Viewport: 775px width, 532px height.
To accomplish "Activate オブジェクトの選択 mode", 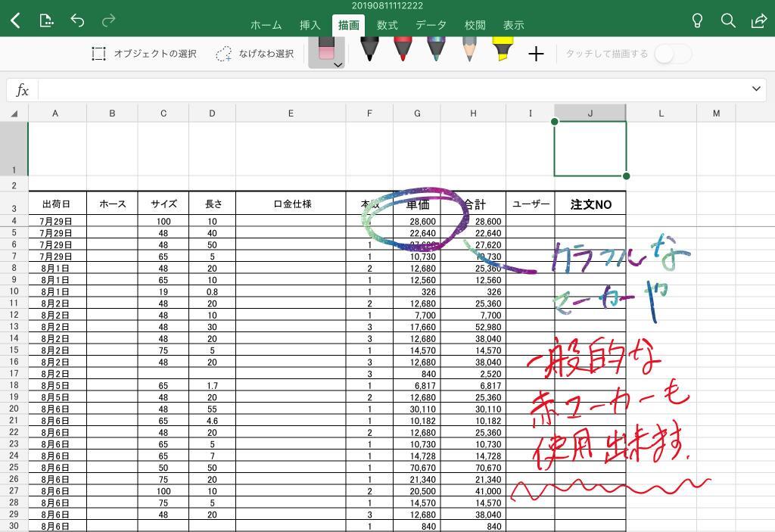I will (148, 54).
